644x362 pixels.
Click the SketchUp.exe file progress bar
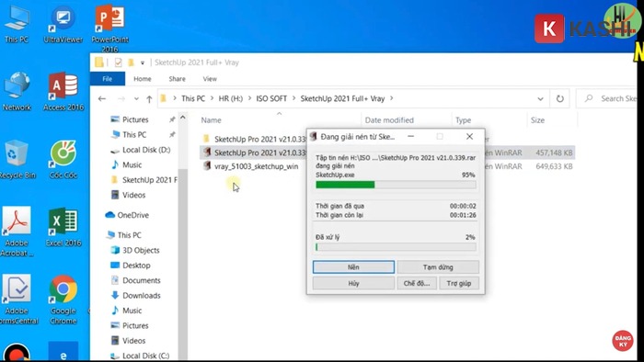pos(396,185)
